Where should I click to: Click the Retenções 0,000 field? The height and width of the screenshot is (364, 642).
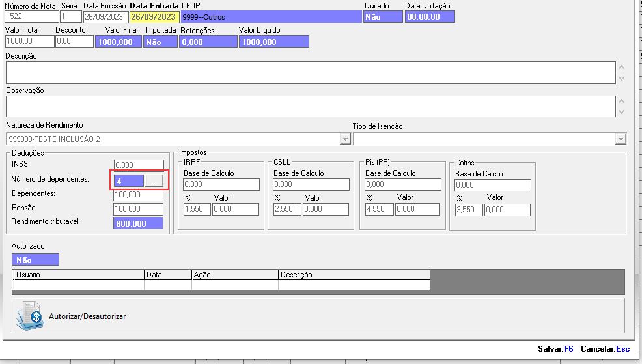coord(208,42)
